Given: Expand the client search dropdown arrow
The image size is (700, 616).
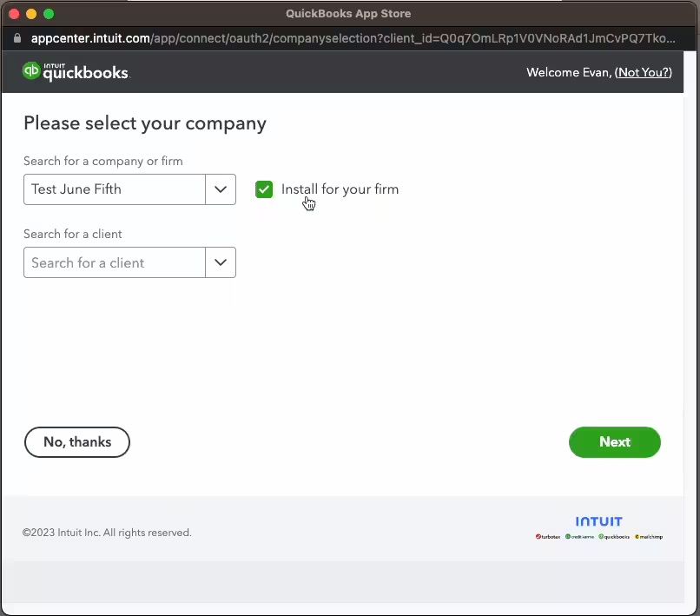Looking at the screenshot, I should tap(221, 262).
